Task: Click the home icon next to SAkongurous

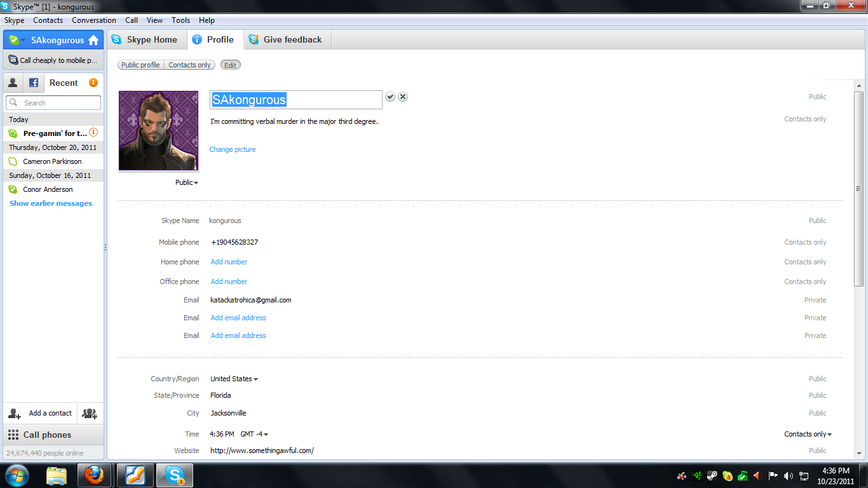Action: coord(93,40)
